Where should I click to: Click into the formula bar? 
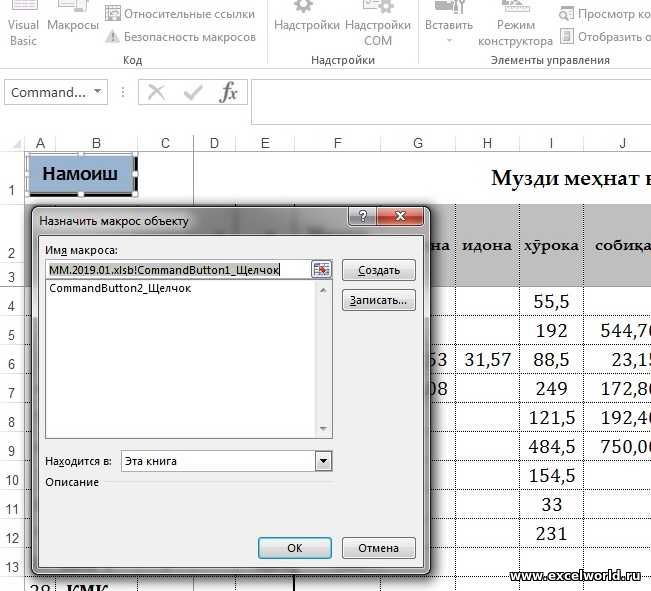pyautogui.click(x=451, y=102)
